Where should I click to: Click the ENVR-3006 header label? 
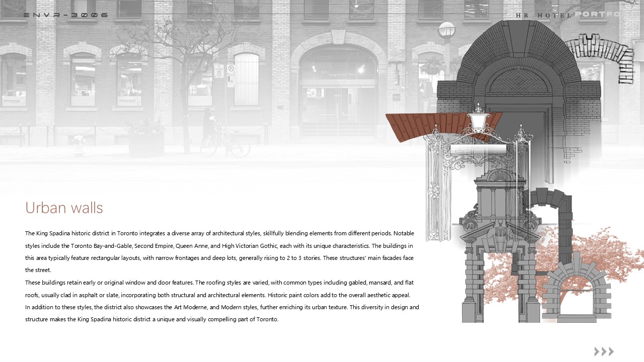pos(66,15)
